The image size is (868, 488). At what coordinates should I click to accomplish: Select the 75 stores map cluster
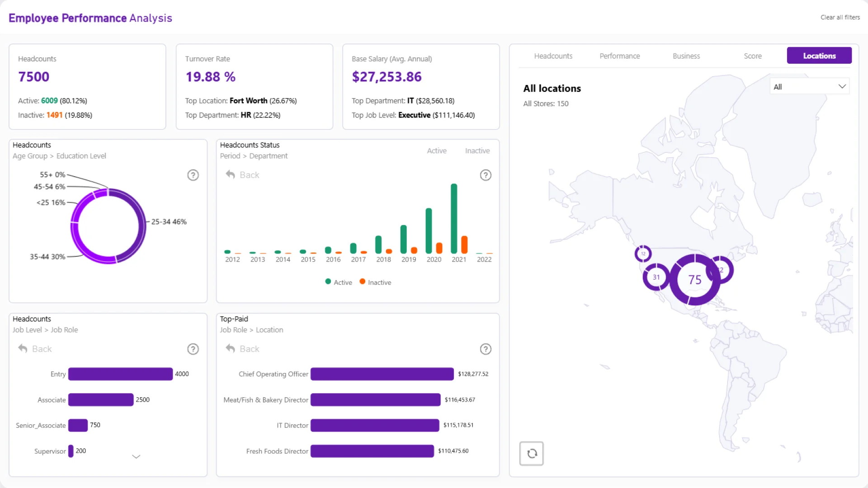click(694, 280)
